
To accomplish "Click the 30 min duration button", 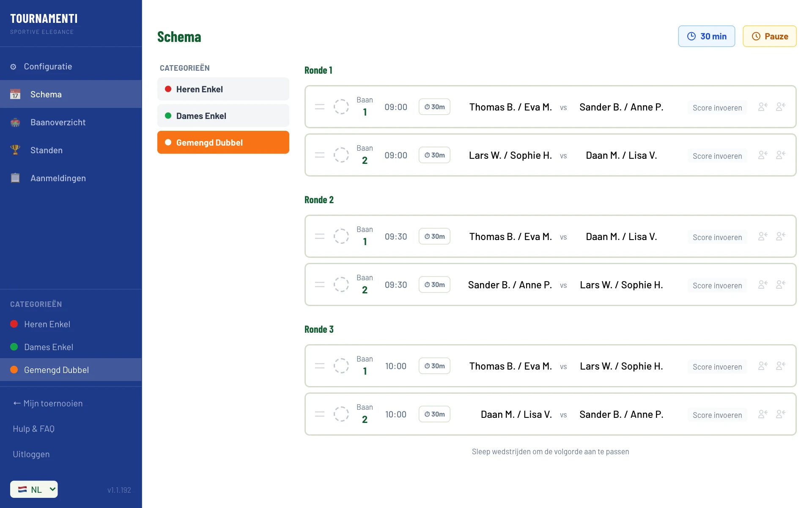I will coord(706,36).
